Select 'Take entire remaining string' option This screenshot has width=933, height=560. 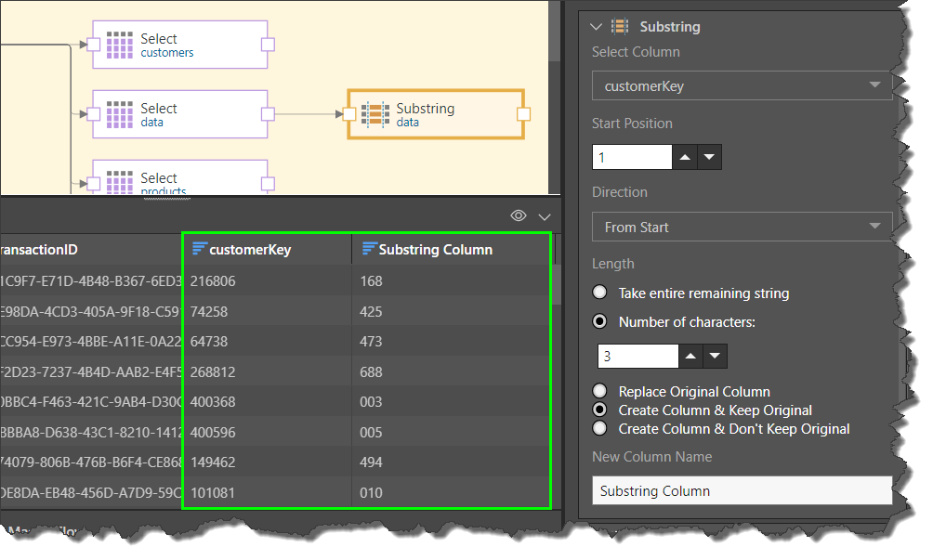tap(600, 293)
